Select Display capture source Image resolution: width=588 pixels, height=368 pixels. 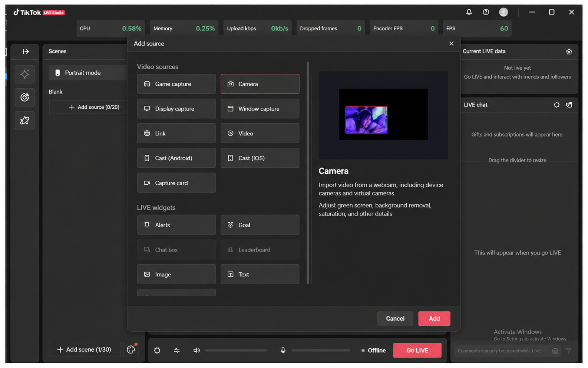tap(176, 109)
